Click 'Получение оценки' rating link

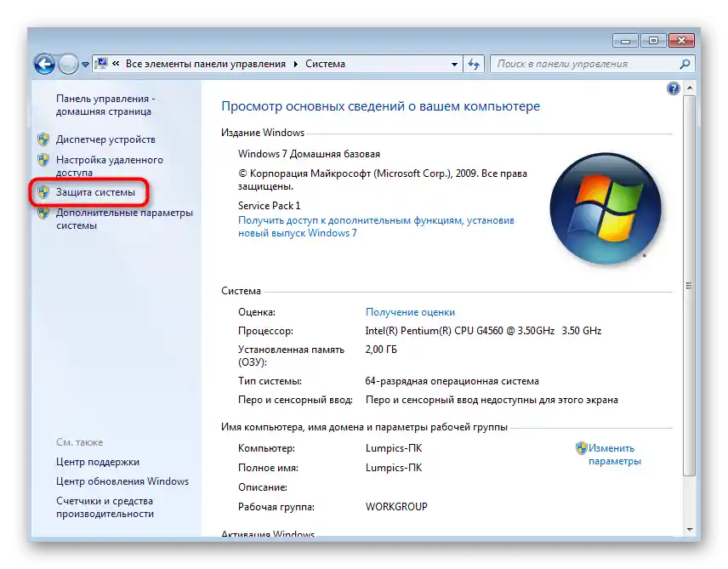411,312
